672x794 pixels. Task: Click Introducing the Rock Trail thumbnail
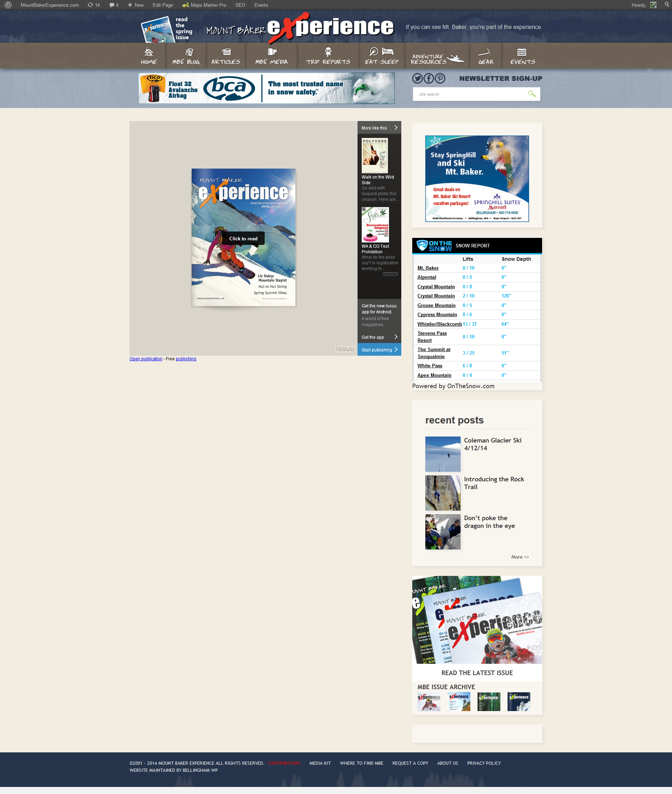tap(443, 493)
